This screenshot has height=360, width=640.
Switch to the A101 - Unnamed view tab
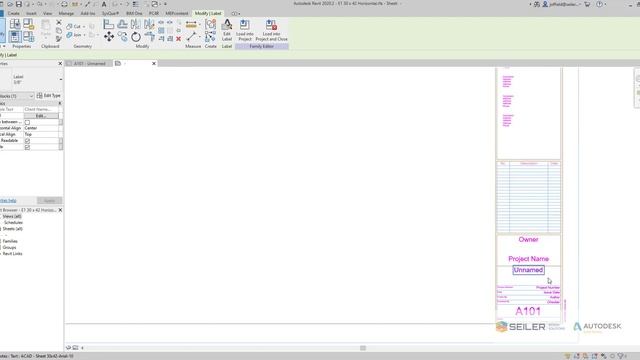[89, 64]
